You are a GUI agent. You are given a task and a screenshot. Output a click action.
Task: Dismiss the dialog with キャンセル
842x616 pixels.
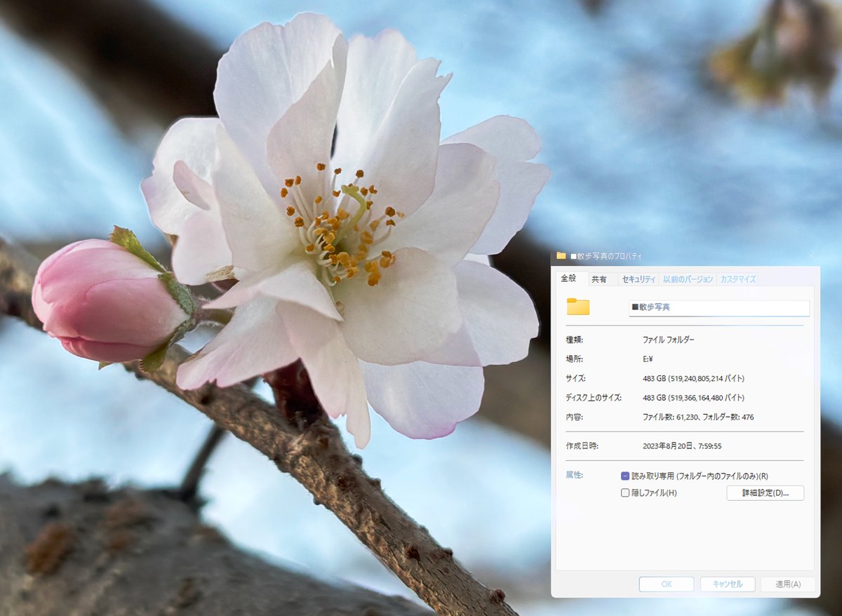[728, 584]
